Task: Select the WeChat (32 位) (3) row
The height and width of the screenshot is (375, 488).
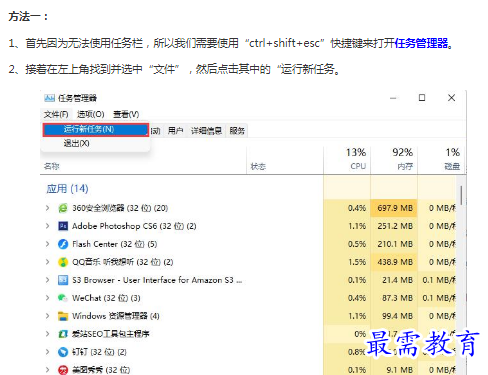Action: click(x=249, y=298)
